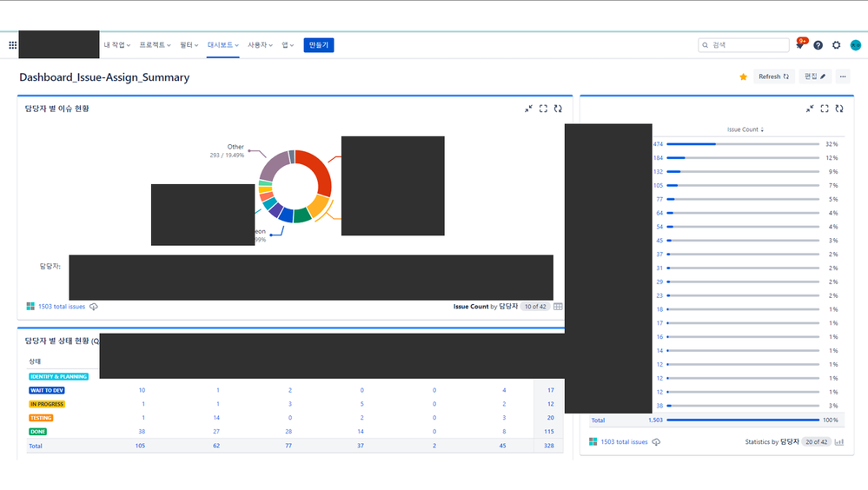
Task: Open the dashboard more actions ellipsis
Action: coord(843,77)
